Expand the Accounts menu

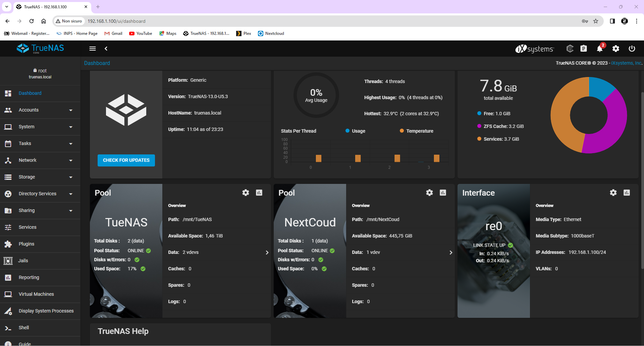[40, 110]
